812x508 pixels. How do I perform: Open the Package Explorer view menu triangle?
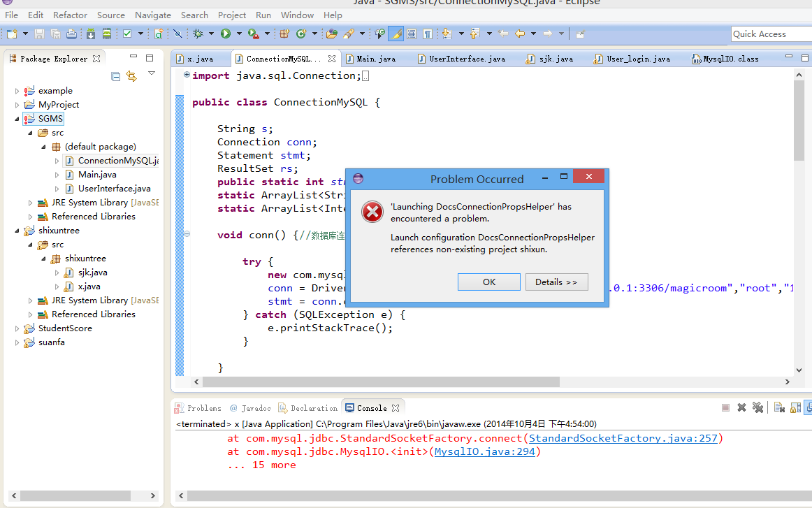click(151, 74)
